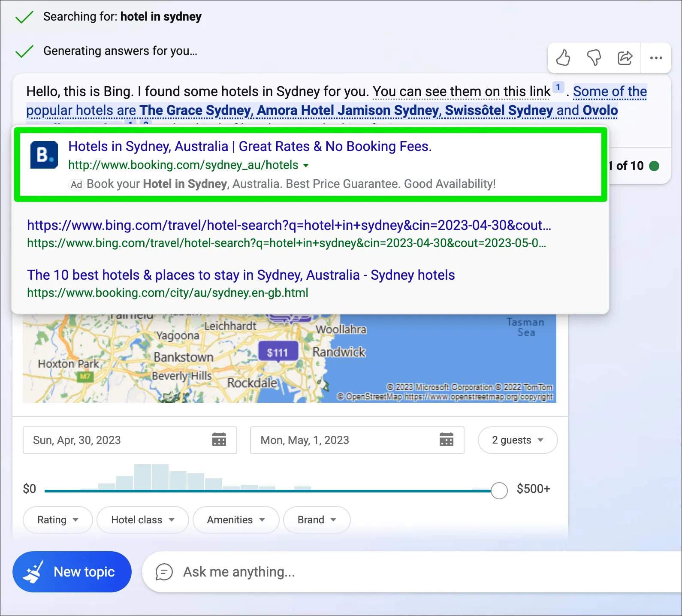Open the Amenities filter dropdown
Screen dimensions: 682x616
pos(236,520)
